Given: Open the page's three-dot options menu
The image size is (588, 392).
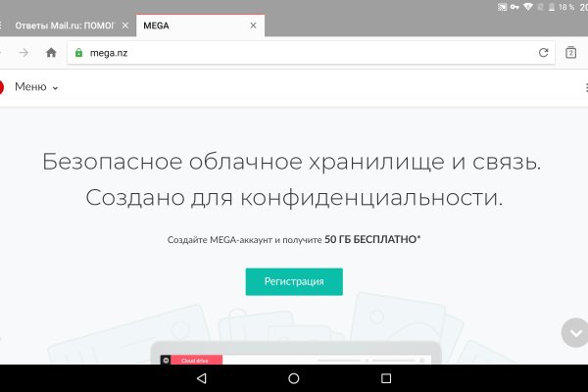Looking at the screenshot, I should [x=585, y=87].
